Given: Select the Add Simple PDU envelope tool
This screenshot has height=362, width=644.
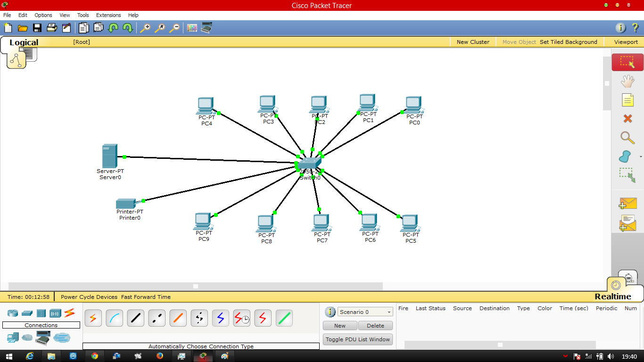Looking at the screenshot, I should pyautogui.click(x=627, y=203).
